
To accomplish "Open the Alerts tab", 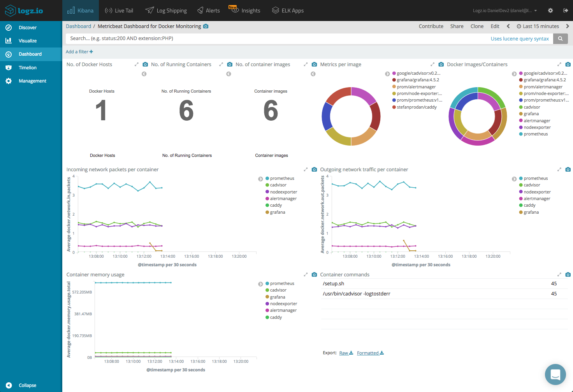I will (209, 11).
